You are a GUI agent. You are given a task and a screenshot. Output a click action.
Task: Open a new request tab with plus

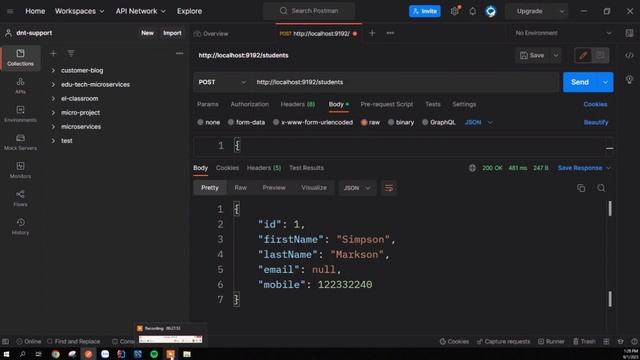372,33
